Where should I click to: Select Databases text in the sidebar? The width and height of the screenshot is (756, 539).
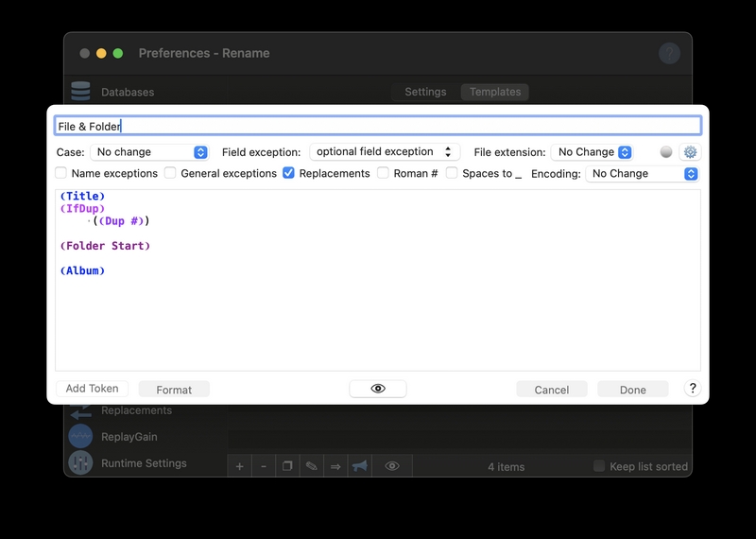click(x=128, y=92)
